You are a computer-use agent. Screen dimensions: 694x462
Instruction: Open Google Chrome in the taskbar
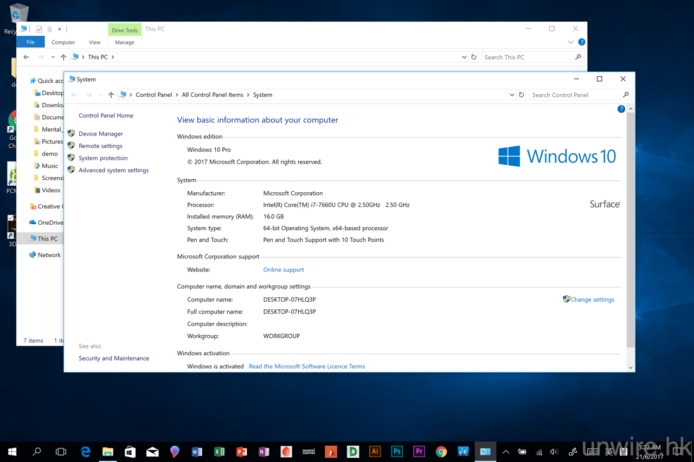441,451
